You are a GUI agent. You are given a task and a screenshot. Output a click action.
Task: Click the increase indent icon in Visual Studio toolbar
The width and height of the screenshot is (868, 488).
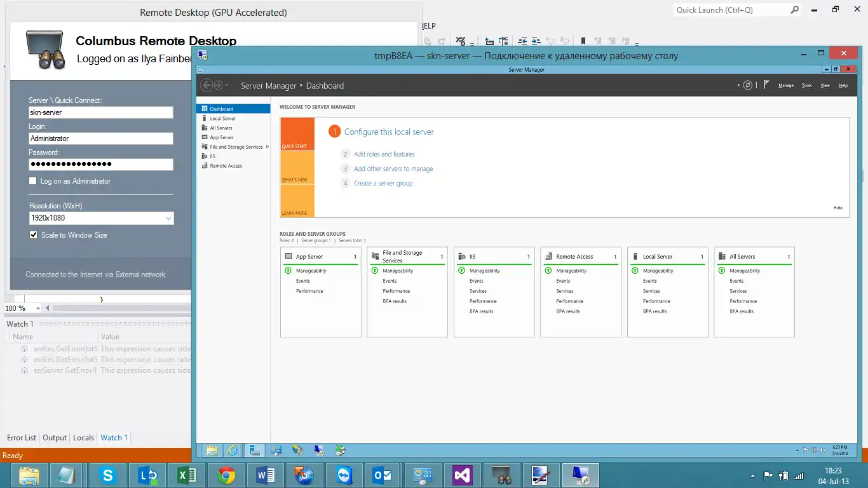[x=536, y=41]
